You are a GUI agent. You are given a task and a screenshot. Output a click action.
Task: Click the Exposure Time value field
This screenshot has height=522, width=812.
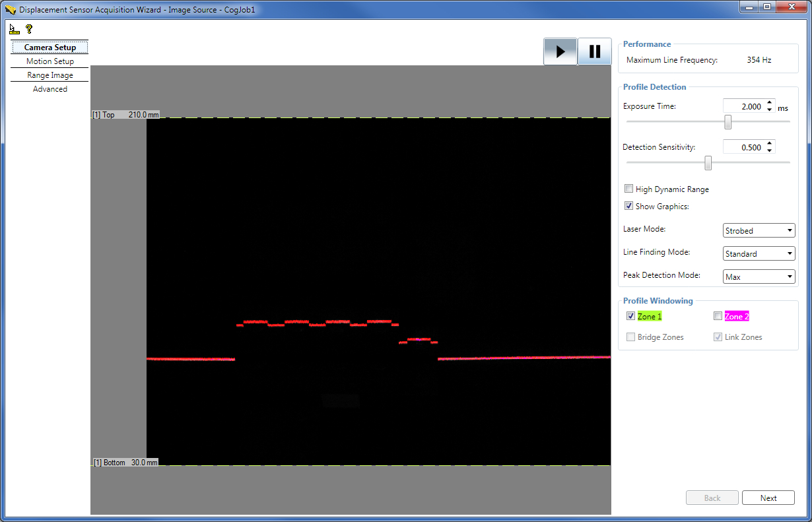point(745,106)
